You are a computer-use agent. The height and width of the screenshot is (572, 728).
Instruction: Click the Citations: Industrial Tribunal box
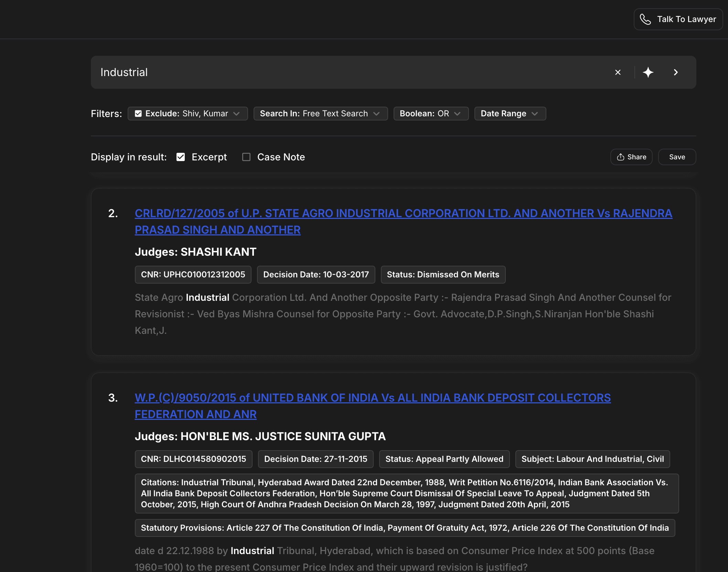coord(407,494)
